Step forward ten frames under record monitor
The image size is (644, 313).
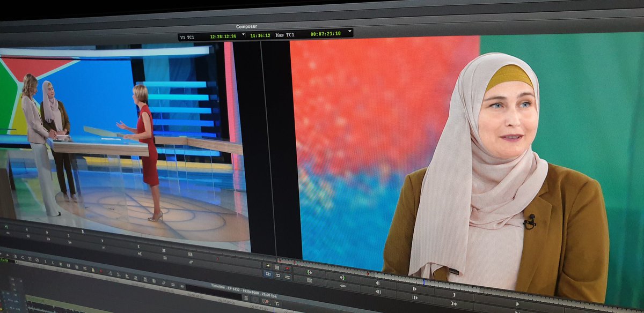415,297
